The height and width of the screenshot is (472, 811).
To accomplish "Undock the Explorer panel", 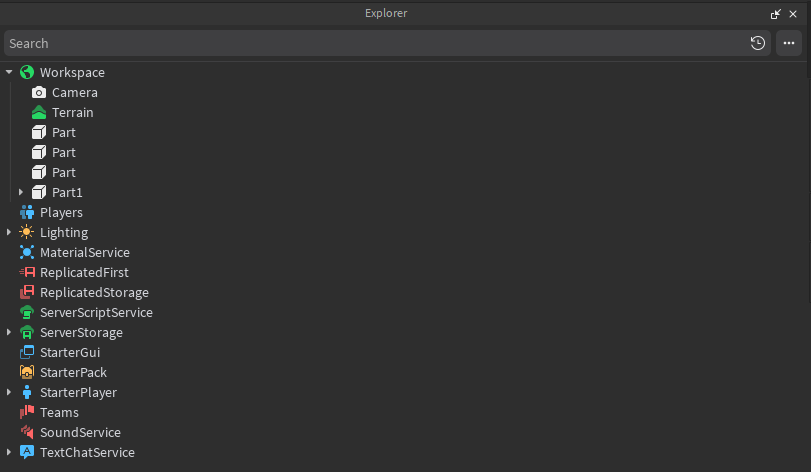I will [775, 14].
